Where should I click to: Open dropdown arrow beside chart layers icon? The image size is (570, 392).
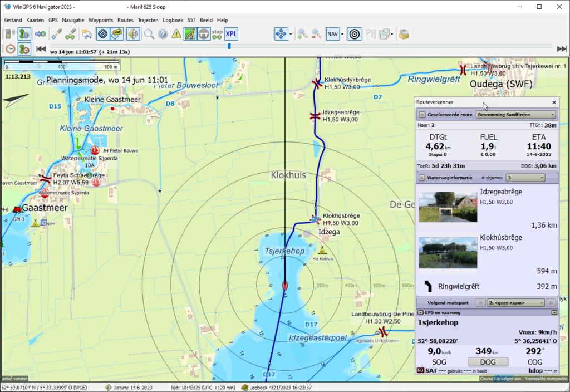click(x=392, y=34)
